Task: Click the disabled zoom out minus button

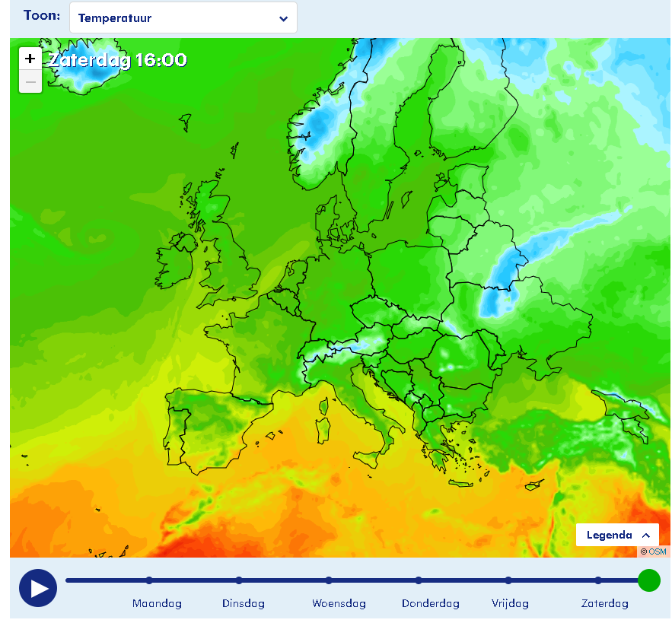Action: pyautogui.click(x=30, y=81)
